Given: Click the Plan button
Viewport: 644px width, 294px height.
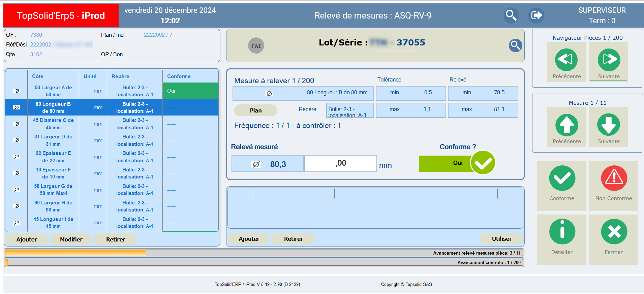Looking at the screenshot, I should pos(255,110).
